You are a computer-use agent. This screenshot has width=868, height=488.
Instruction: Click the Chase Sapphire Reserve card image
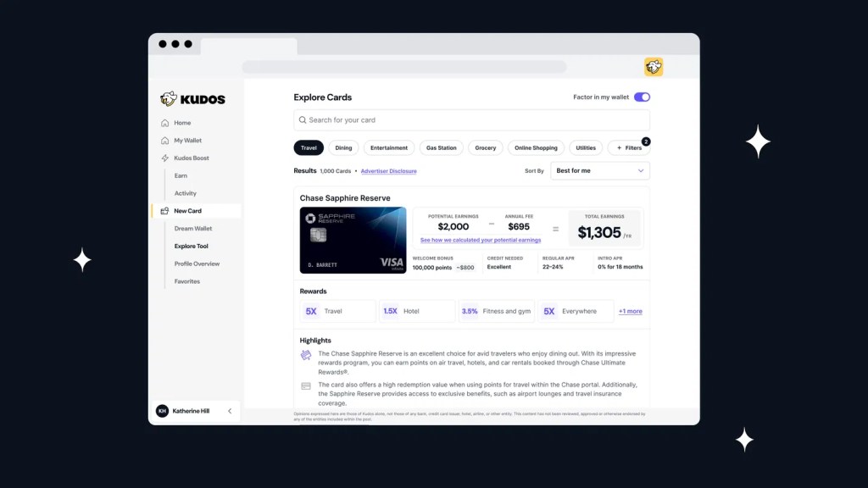(x=353, y=241)
